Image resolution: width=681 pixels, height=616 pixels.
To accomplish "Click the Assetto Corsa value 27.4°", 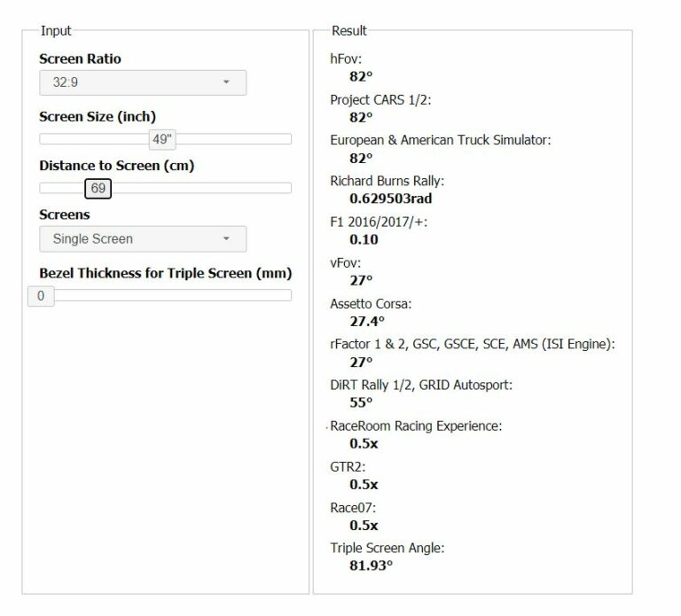I will coord(367,321).
